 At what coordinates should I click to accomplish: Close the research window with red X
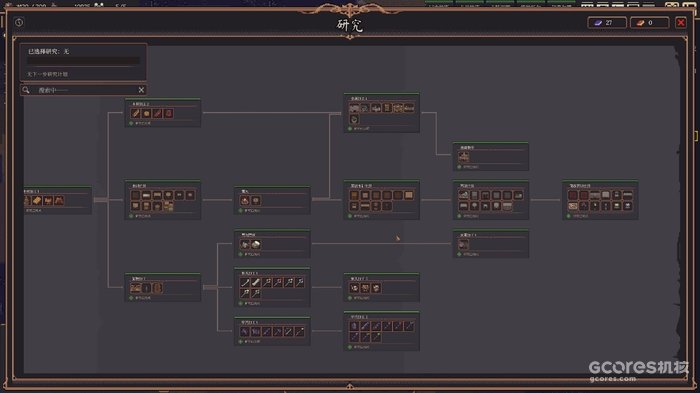pos(681,22)
